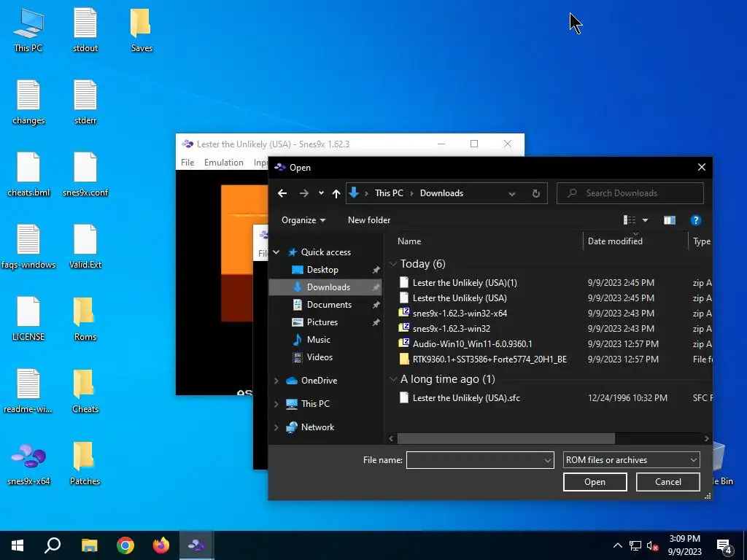The width and height of the screenshot is (747, 560).
Task: Open Cheats folder on desktop
Action: tap(85, 391)
